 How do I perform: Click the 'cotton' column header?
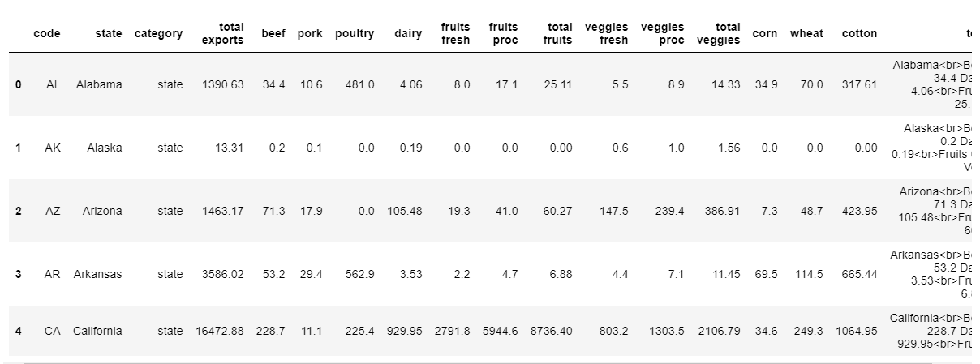[859, 33]
